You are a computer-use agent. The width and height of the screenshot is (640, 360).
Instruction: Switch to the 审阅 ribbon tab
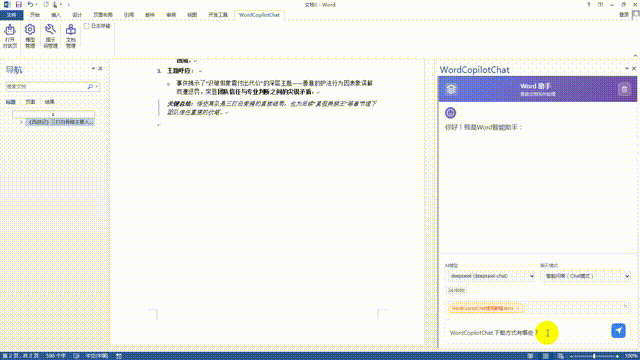(171, 15)
